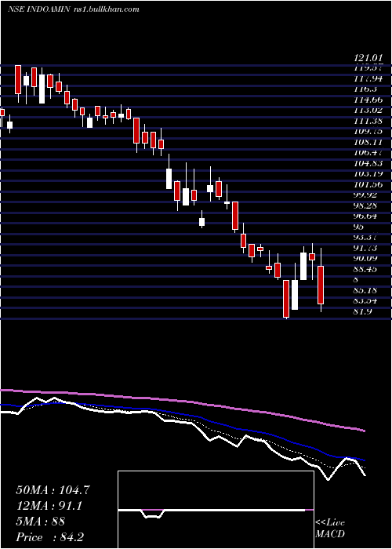Click the '5MA : 88' readout
Viewport: 392px width, 549px height.
[x=40, y=522]
